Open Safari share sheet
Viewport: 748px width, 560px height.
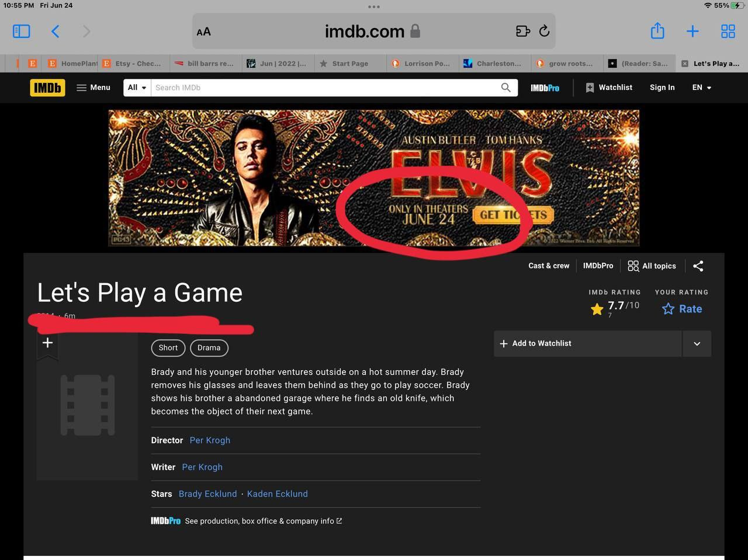(657, 31)
